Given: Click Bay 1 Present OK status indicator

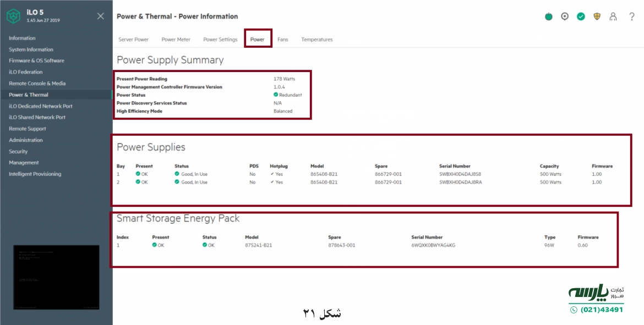Looking at the screenshot, I should click(138, 174).
